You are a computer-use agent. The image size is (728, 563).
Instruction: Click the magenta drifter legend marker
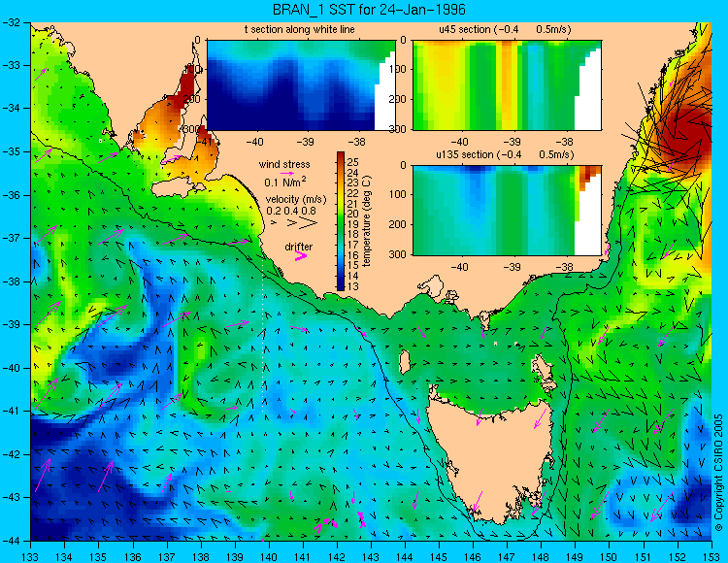301,255
